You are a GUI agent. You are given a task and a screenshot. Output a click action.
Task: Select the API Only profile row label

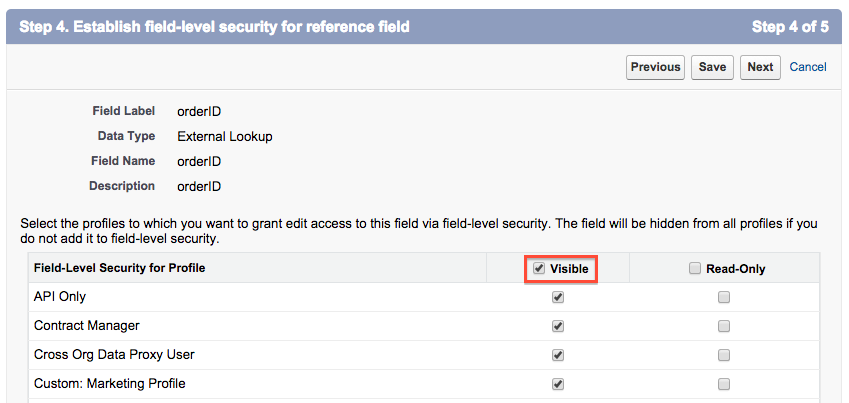pos(60,297)
